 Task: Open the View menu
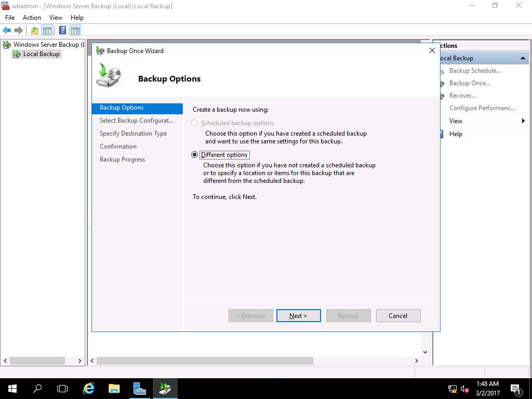56,18
